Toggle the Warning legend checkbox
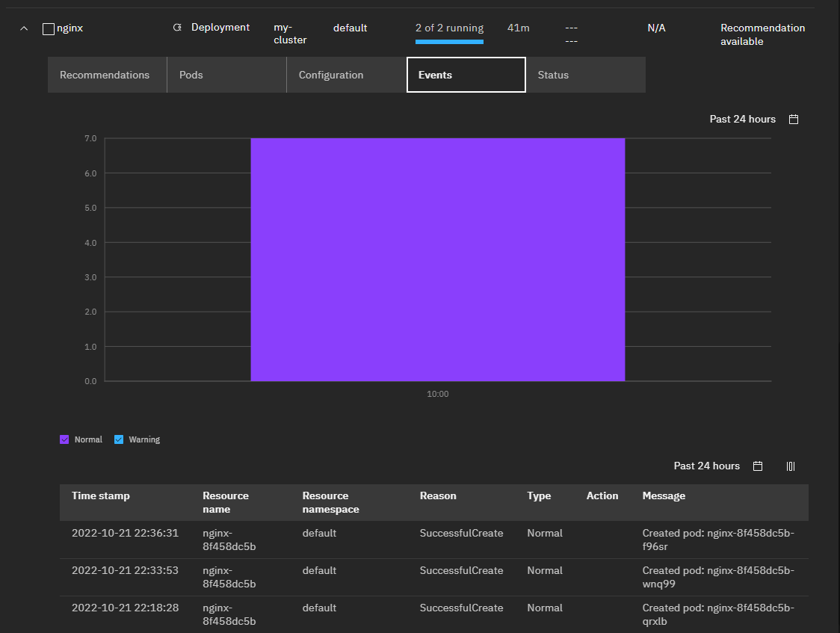The image size is (840, 633). pyautogui.click(x=119, y=439)
